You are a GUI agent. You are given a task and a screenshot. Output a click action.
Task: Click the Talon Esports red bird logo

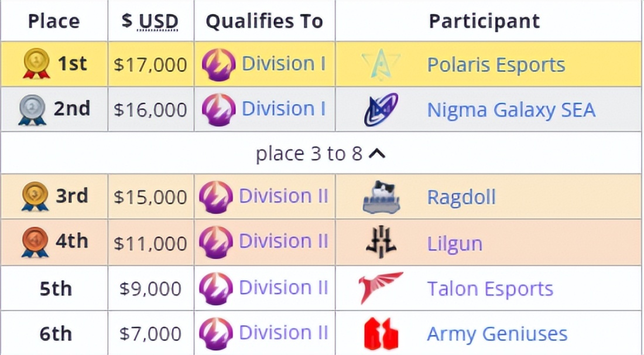pyautogui.click(x=381, y=288)
